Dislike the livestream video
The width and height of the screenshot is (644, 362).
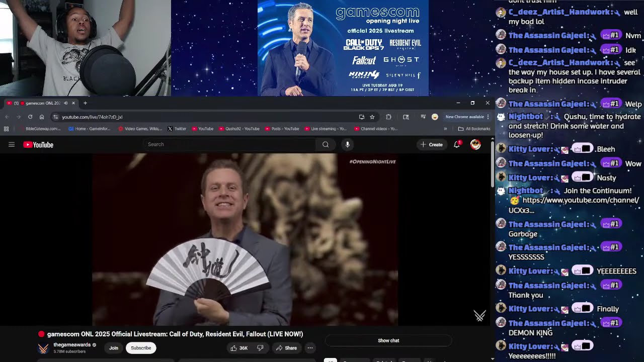point(260,348)
